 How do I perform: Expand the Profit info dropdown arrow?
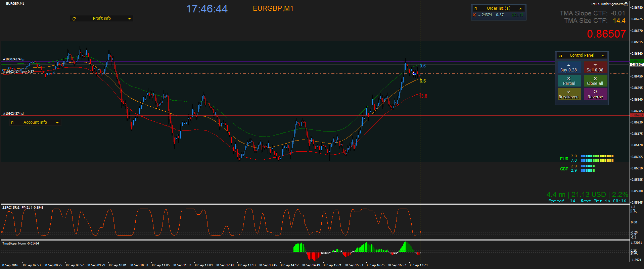click(129, 19)
